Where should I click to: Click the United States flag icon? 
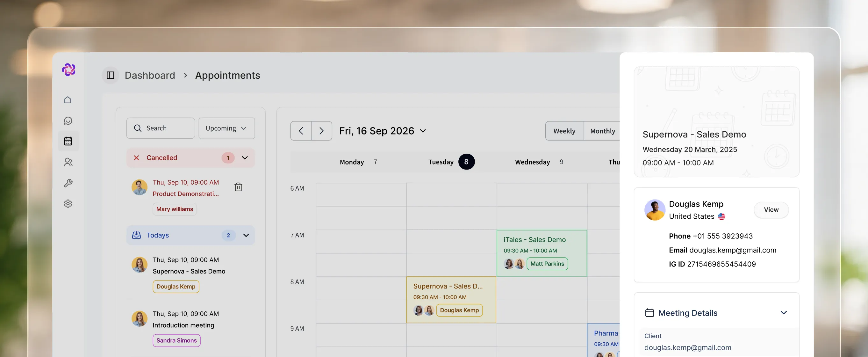tap(721, 216)
